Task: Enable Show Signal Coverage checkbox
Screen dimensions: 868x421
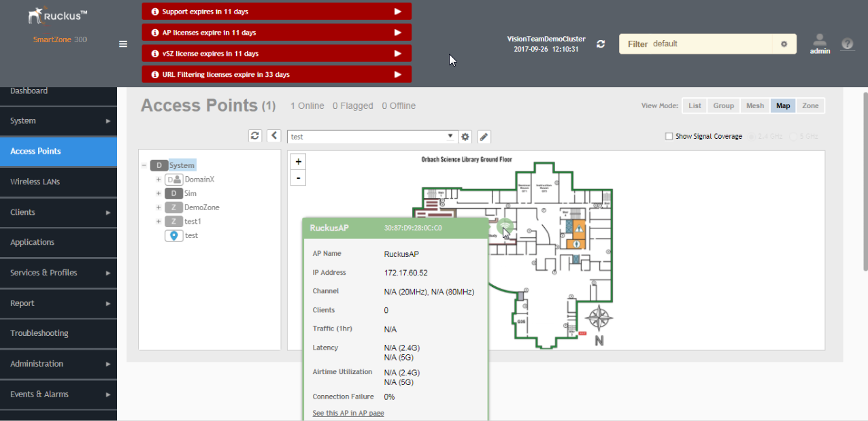Action: click(x=669, y=137)
